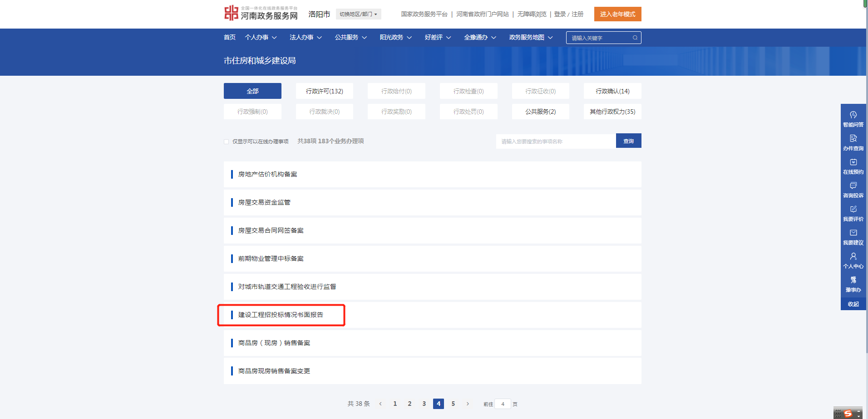The height and width of the screenshot is (419, 868).
Task: Go to page 5 in pagination
Action: (x=453, y=404)
